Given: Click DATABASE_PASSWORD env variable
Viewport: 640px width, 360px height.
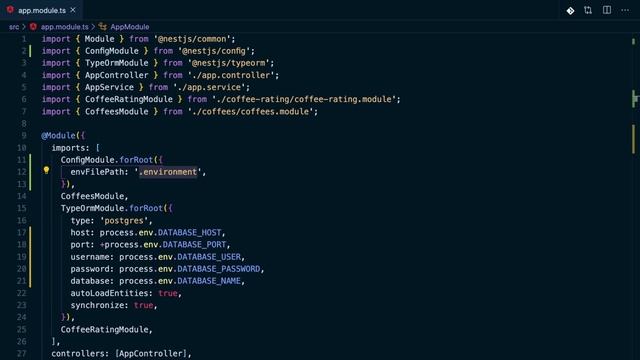Looking at the screenshot, I should (x=218, y=269).
